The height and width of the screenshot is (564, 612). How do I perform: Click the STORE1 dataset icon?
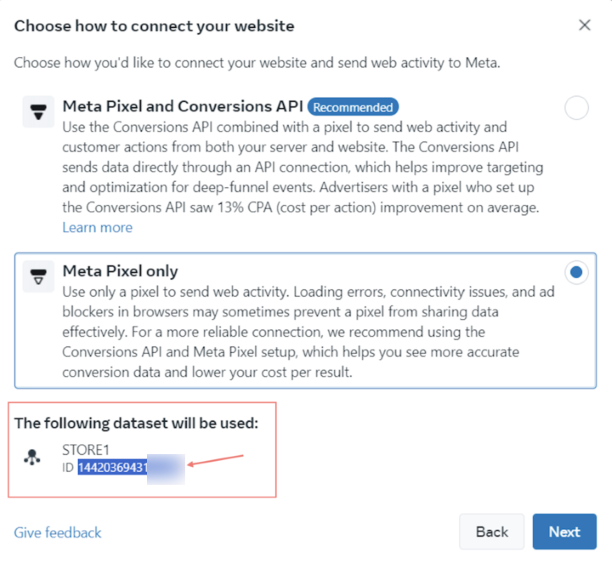click(x=33, y=459)
